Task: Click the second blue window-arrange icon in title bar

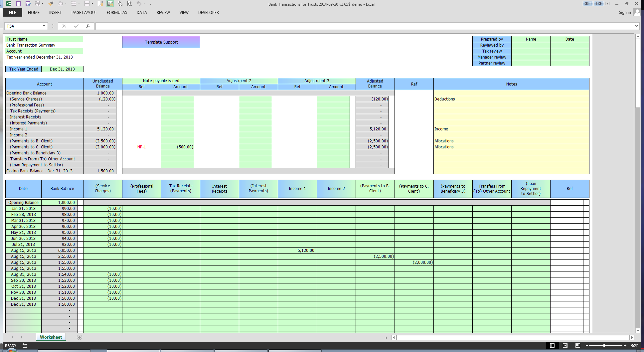Action: pos(599,4)
